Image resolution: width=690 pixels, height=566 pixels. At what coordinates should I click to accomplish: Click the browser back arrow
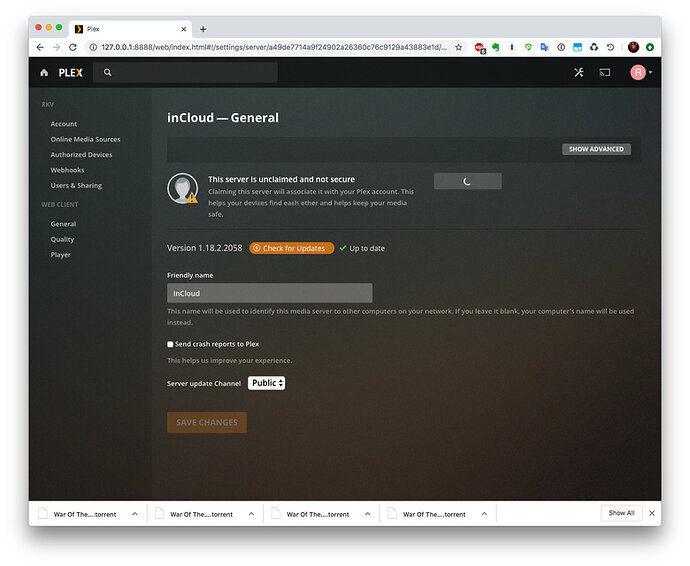tap(40, 47)
